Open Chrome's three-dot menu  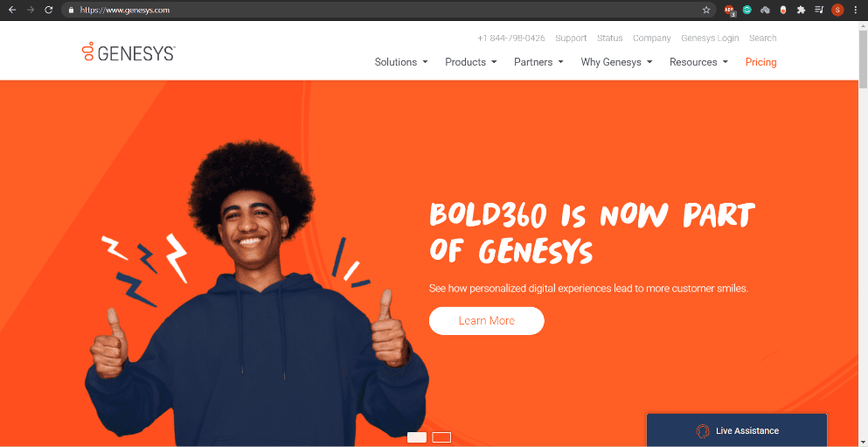click(856, 10)
